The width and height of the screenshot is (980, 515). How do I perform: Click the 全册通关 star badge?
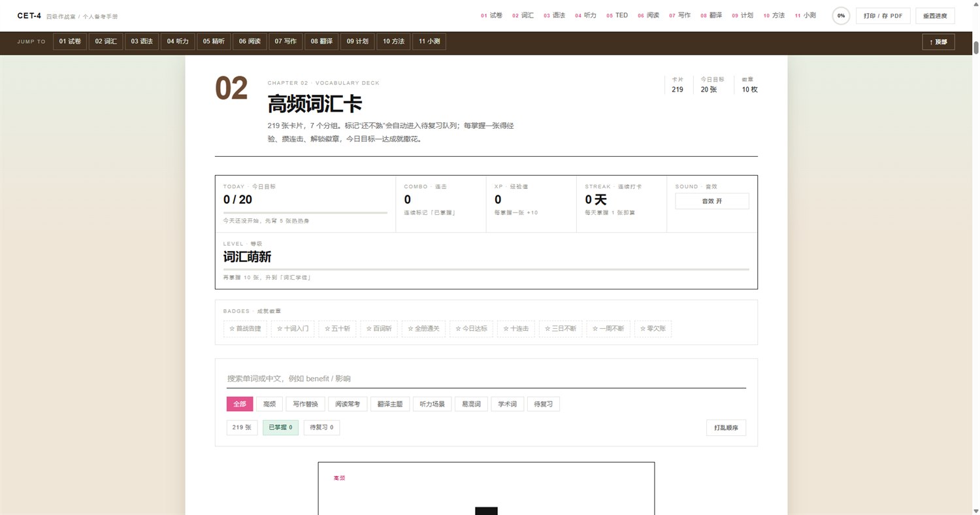423,329
